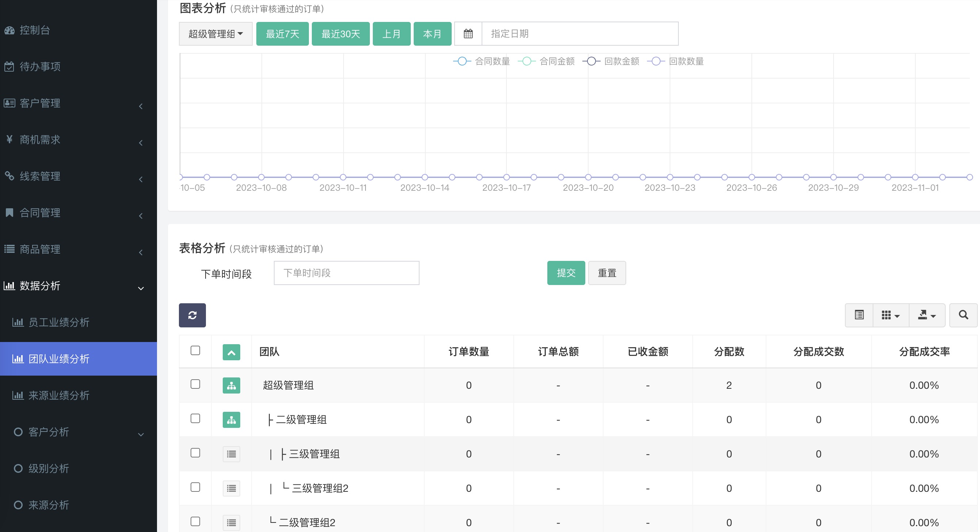This screenshot has width=980, height=532.
Task: Open the 来源分析 menu item
Action: (x=79, y=505)
